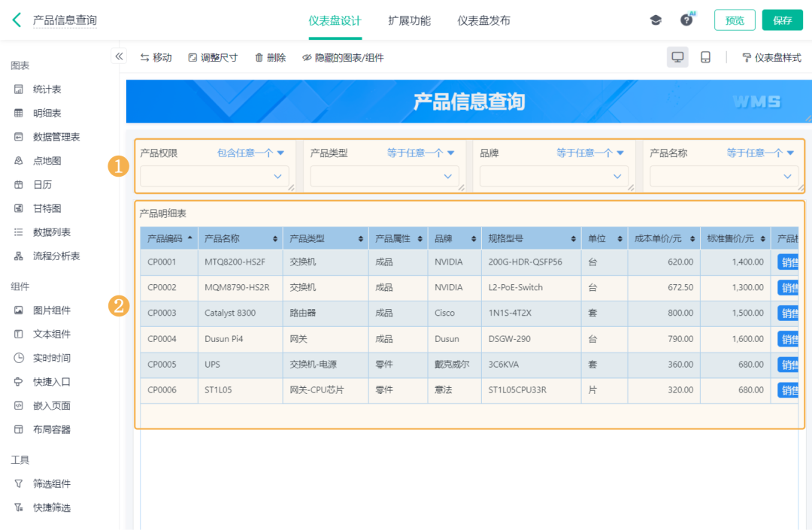The image size is (812, 530).
Task: Click the back arrow beside 产品信息查询
Action: [17, 20]
